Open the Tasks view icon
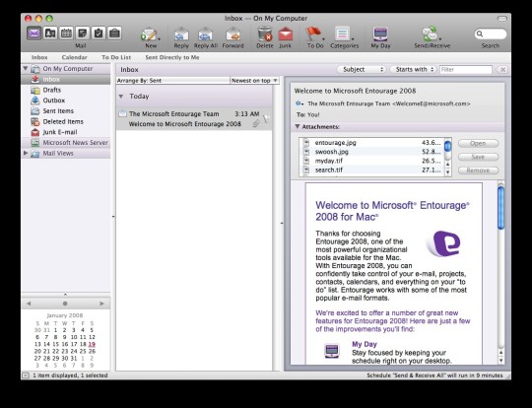 (x=99, y=34)
